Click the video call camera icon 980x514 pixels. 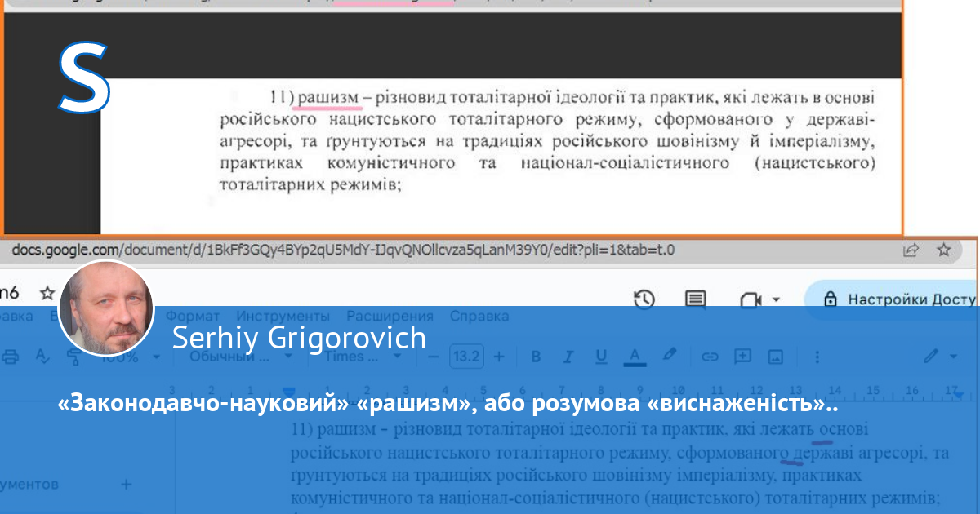pyautogui.click(x=750, y=299)
